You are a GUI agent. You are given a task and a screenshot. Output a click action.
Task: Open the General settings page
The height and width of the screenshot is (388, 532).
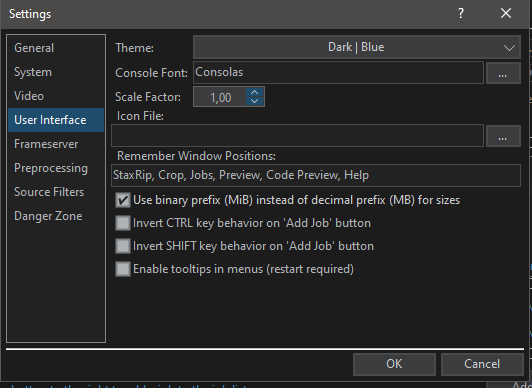pos(56,48)
